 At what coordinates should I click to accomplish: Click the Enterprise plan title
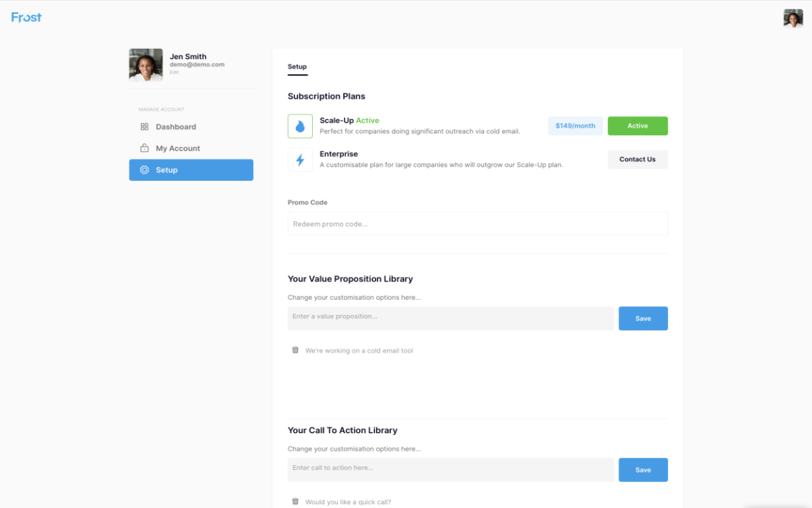(339, 154)
